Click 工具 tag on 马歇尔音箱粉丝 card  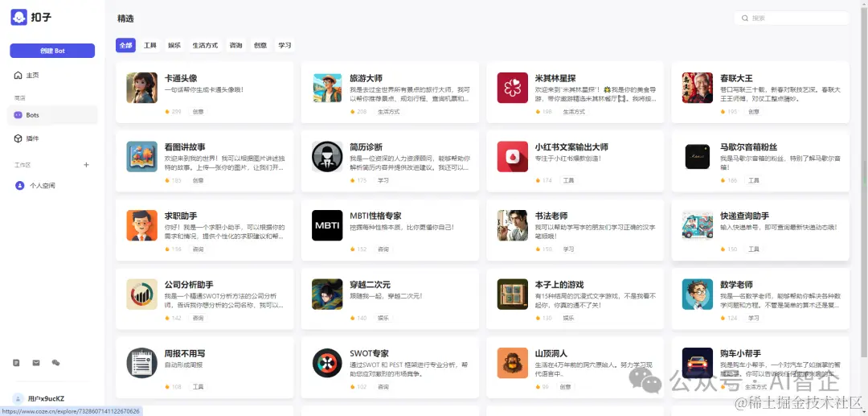click(x=753, y=180)
